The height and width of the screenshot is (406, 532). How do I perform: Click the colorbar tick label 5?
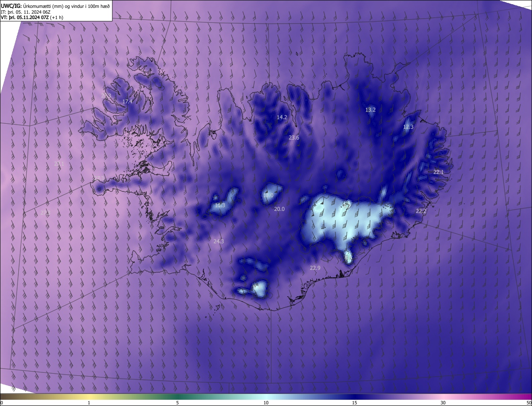click(177, 403)
